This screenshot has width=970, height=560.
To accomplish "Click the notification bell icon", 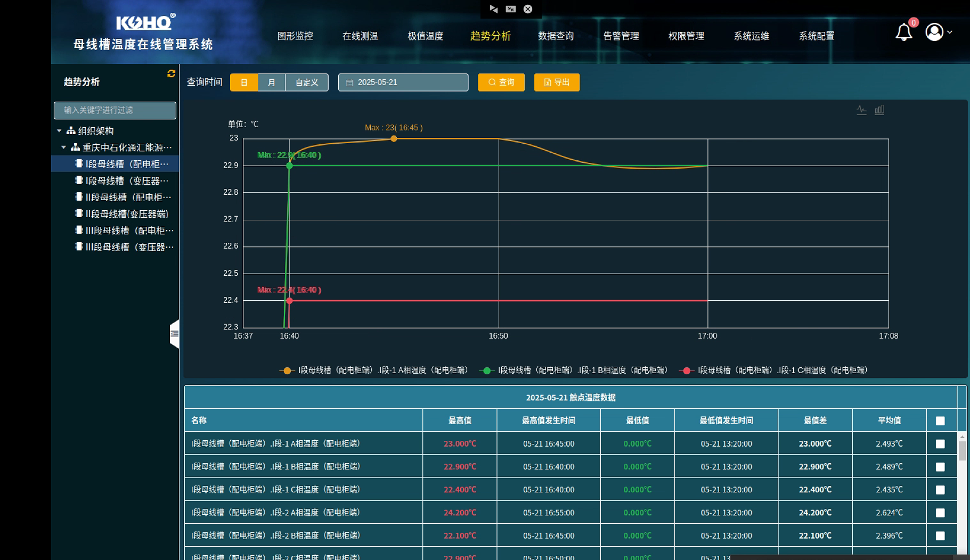I will point(903,32).
